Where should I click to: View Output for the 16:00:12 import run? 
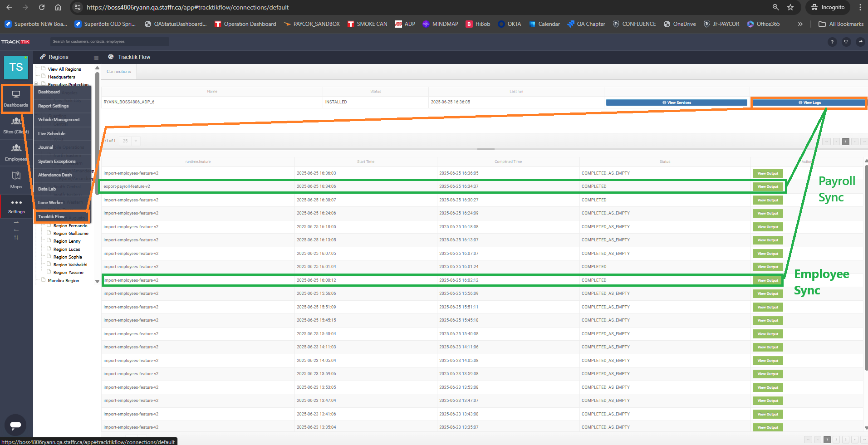(768, 280)
